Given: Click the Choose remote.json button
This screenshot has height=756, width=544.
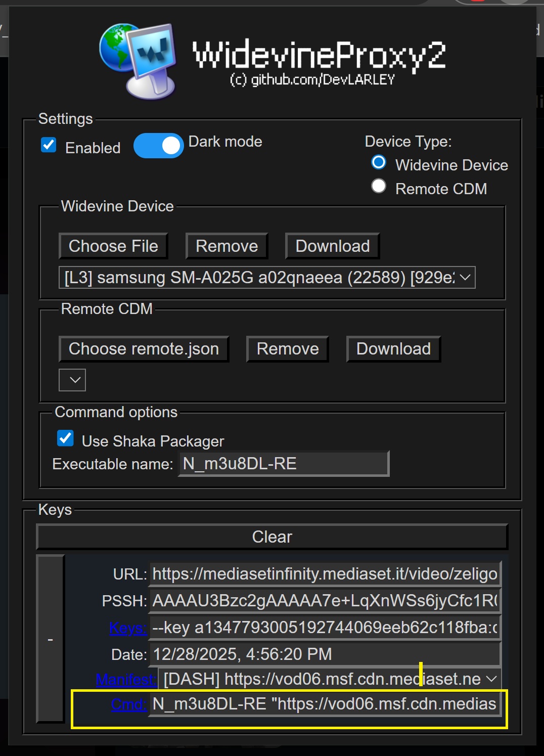Looking at the screenshot, I should pos(144,349).
